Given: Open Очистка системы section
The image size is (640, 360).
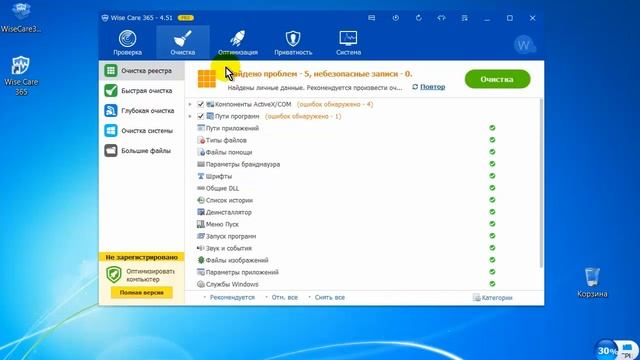Looking at the screenshot, I should (142, 131).
